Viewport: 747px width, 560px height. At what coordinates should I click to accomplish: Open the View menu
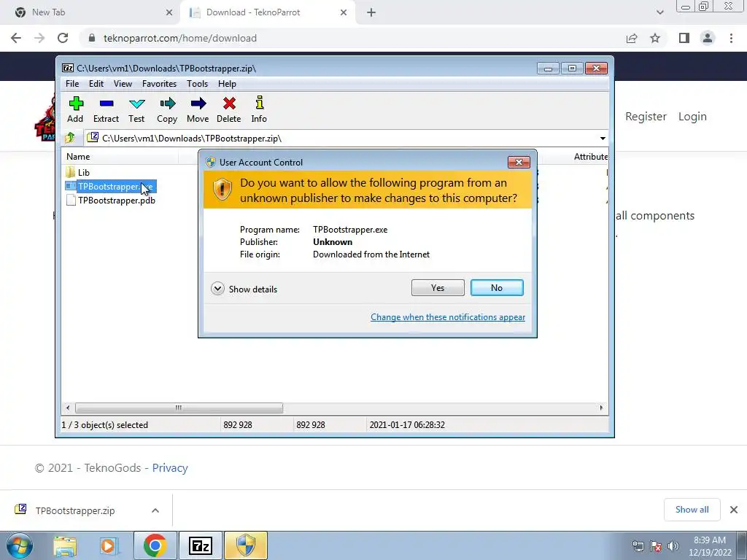tap(123, 84)
